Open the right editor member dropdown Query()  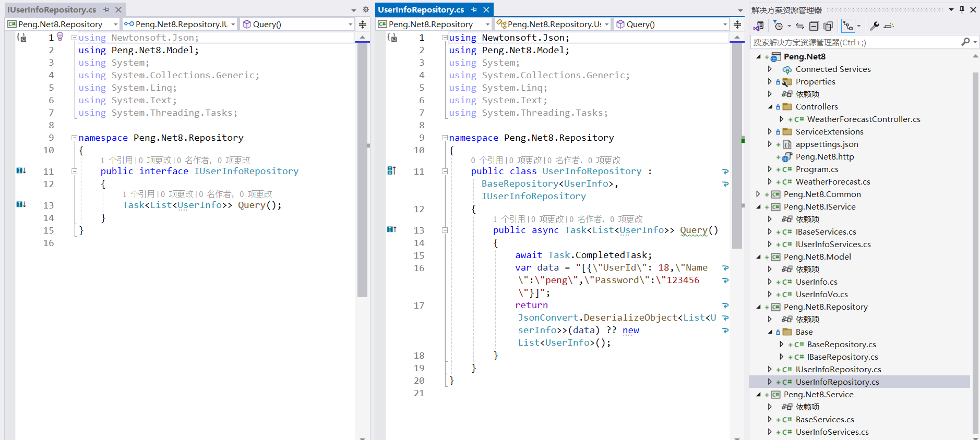pos(671,24)
